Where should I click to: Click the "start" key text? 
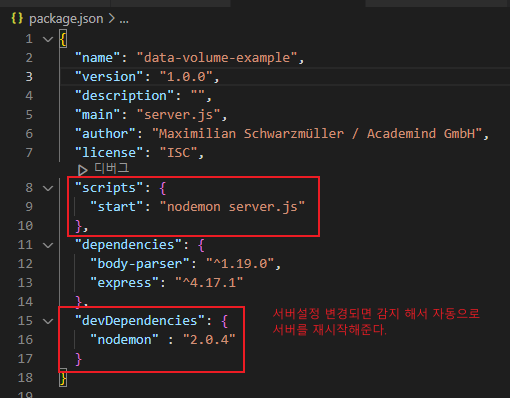(117, 207)
